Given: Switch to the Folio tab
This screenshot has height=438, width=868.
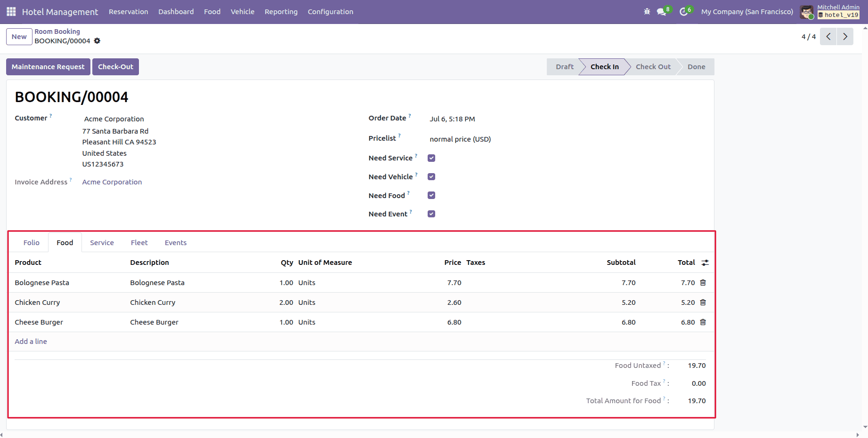Looking at the screenshot, I should click(32, 243).
